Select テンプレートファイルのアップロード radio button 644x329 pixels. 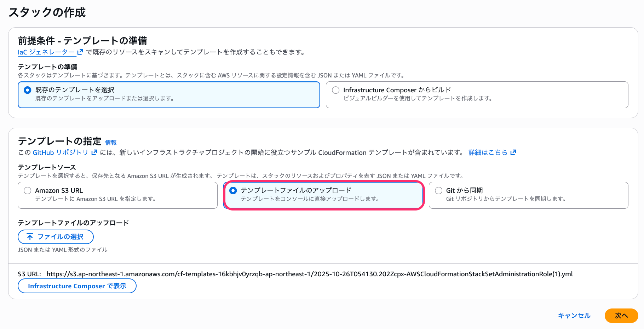(x=233, y=191)
